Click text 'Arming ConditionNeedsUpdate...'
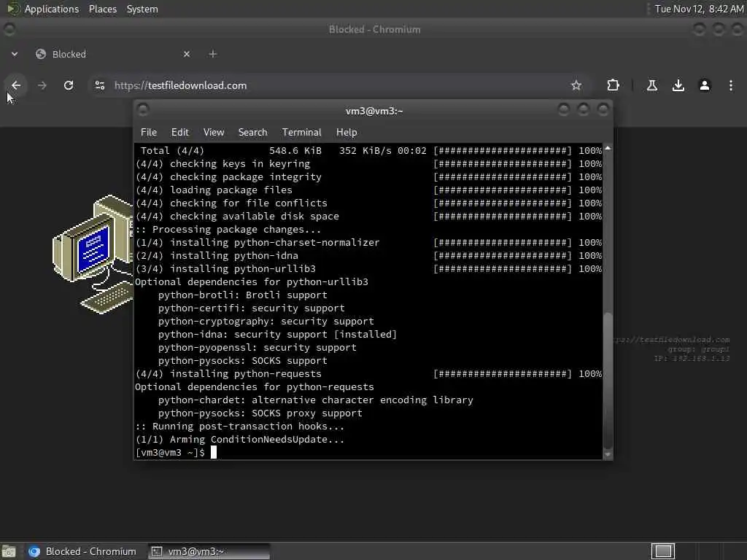The height and width of the screenshot is (560, 747). pyautogui.click(x=258, y=440)
